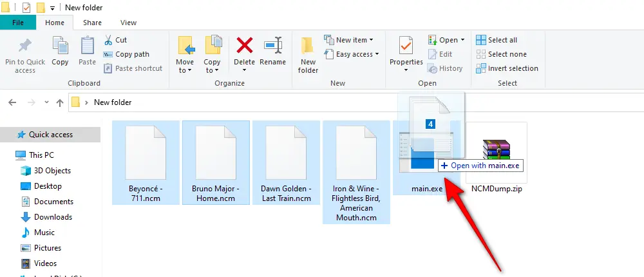
Task: Go up one folder level
Action: pos(60,102)
